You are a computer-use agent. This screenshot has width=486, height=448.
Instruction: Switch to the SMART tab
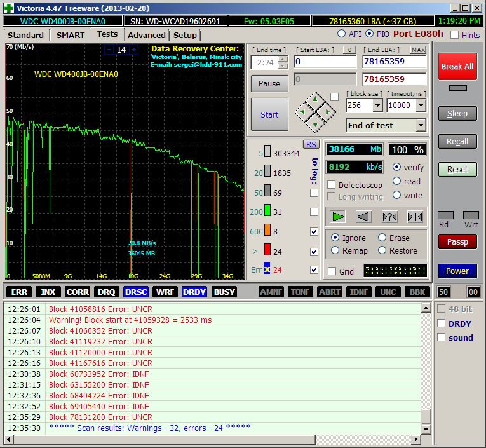(x=71, y=35)
